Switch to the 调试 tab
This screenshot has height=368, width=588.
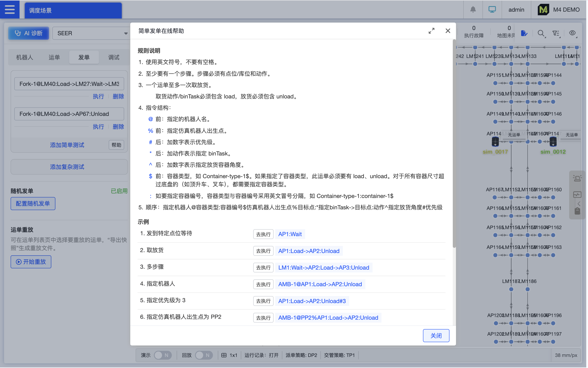[x=113, y=57]
